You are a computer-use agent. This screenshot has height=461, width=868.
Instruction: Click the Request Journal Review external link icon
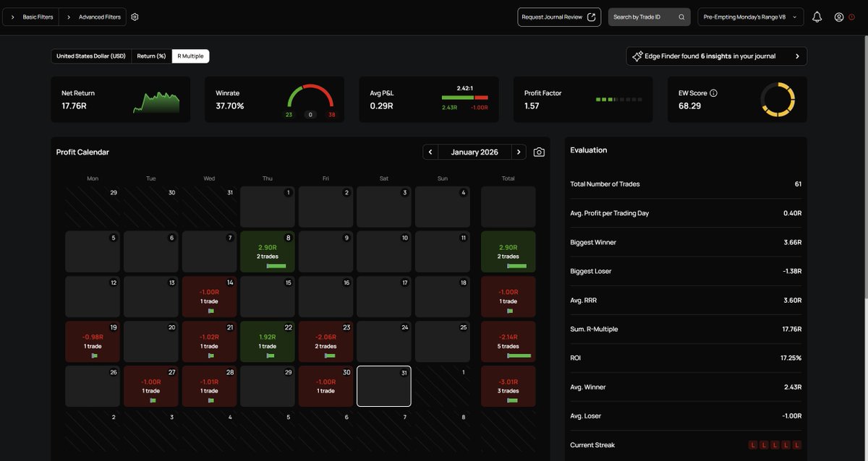[x=592, y=17]
